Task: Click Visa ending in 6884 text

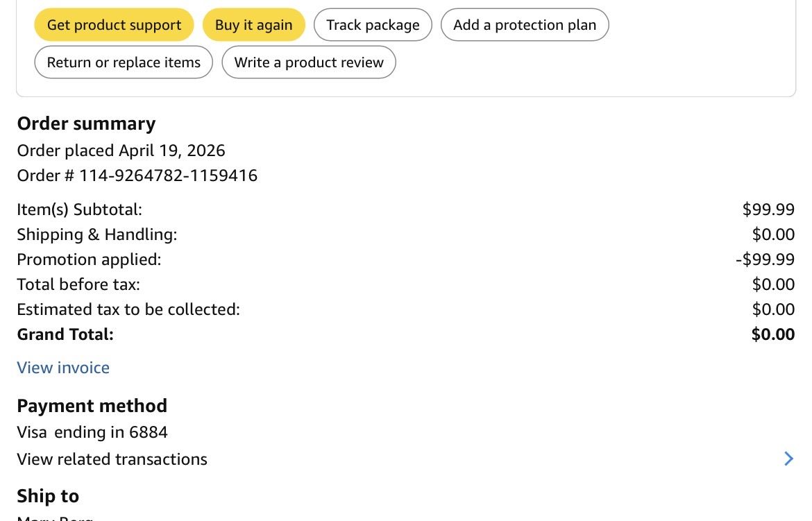Action: (x=92, y=432)
